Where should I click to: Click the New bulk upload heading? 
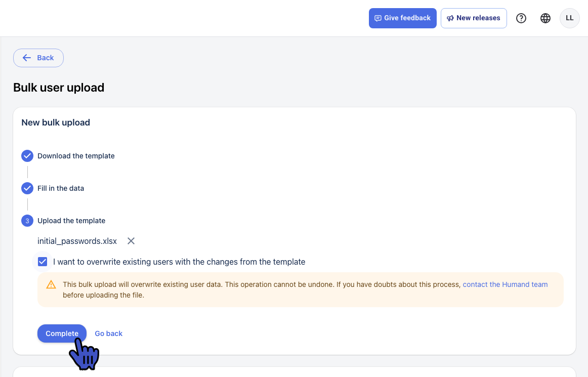[x=56, y=122]
